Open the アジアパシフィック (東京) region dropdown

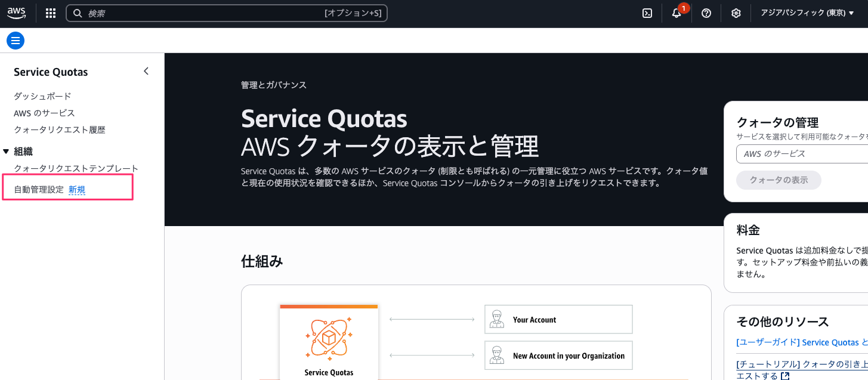coord(807,13)
